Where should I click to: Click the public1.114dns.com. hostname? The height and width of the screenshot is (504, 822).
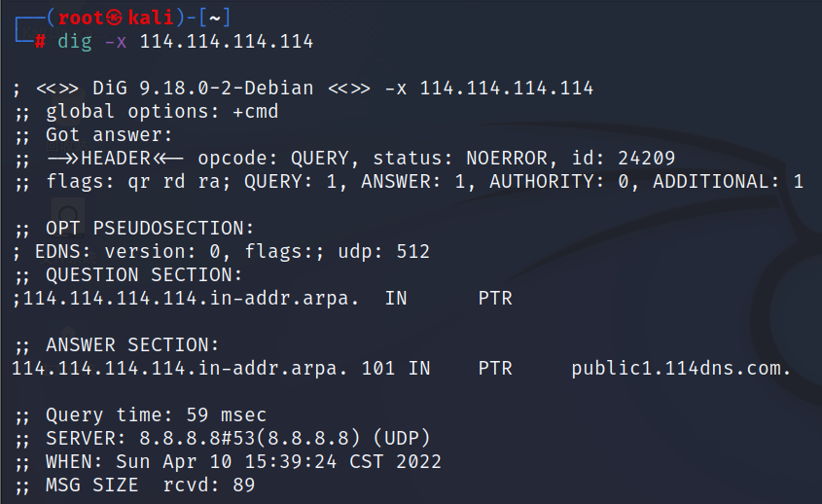point(681,369)
